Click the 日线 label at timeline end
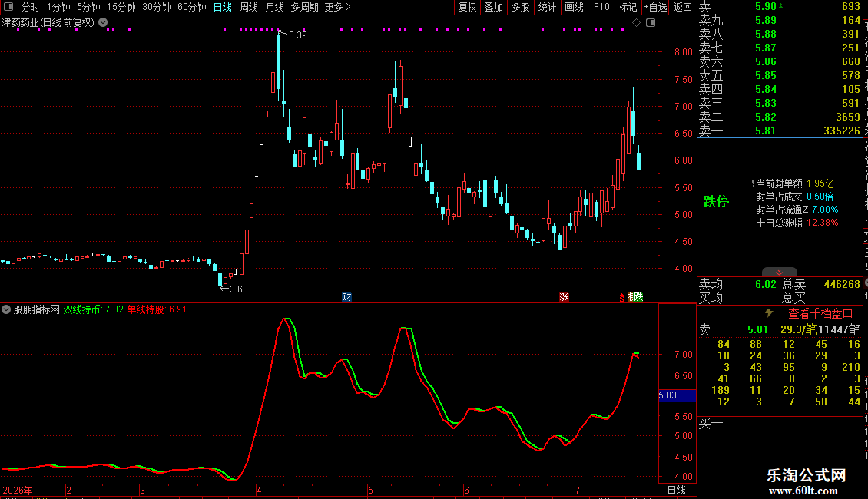 [677, 490]
